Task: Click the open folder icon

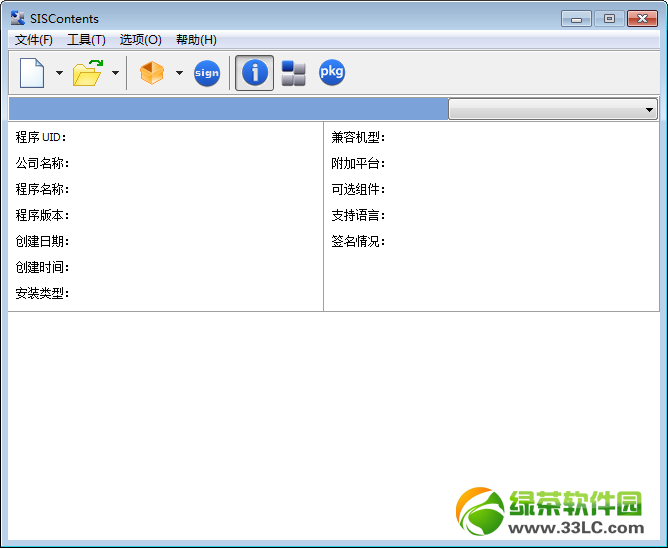Action: click(88, 73)
